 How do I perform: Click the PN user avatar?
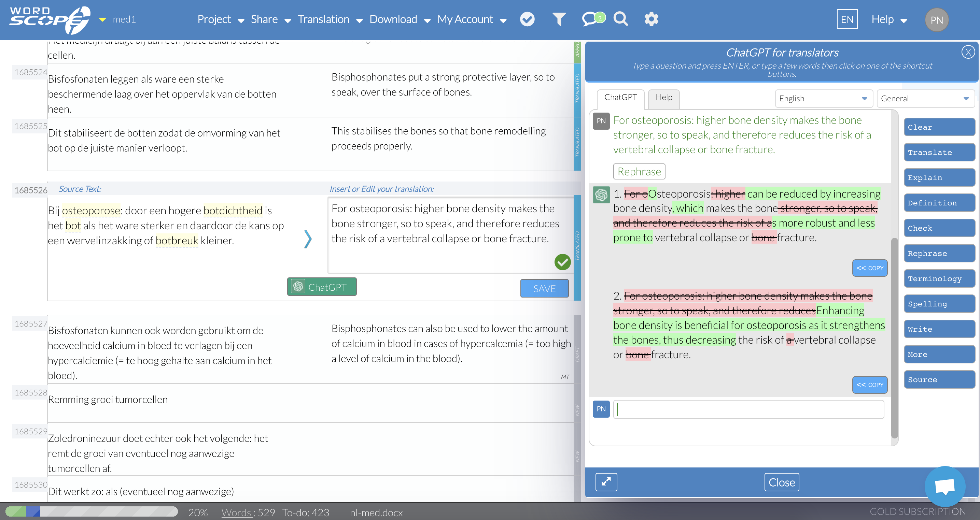click(x=937, y=20)
